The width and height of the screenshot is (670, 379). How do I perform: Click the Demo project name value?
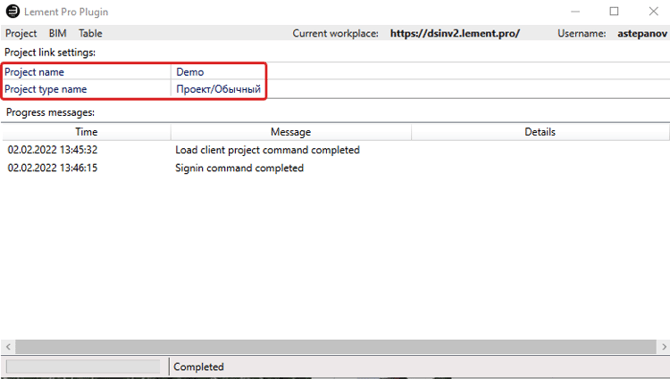point(190,72)
